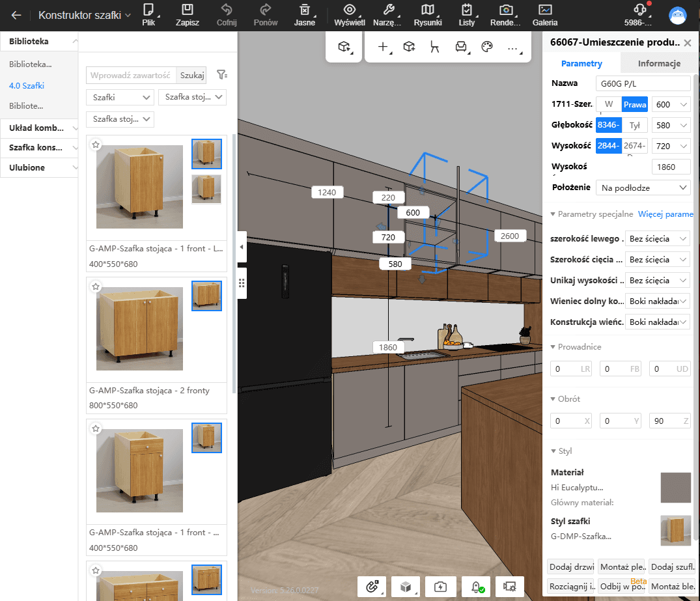Screen dimensions: 700x601
Task: Open the Szafki category dropdown
Action: coord(120,97)
